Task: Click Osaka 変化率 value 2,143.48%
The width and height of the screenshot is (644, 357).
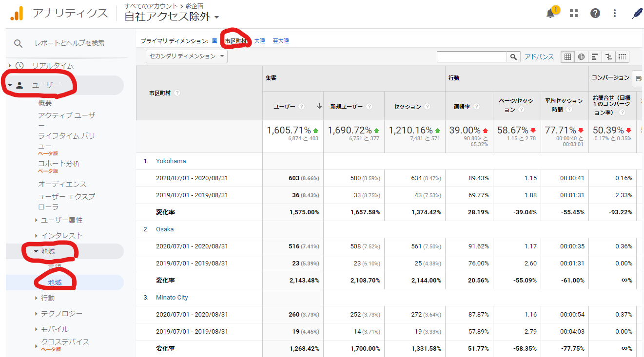Action: [x=304, y=281]
